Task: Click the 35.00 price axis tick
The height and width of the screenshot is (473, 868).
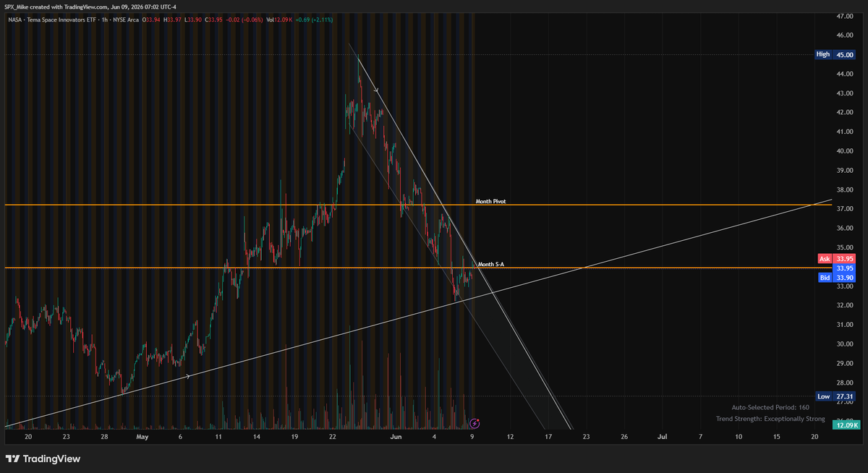Action: point(845,247)
